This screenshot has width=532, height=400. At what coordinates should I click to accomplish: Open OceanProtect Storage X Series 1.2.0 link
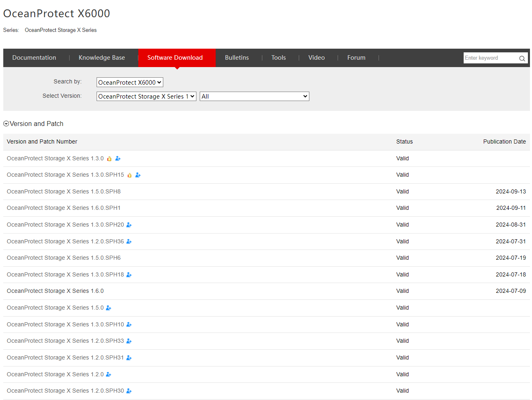(x=55, y=375)
